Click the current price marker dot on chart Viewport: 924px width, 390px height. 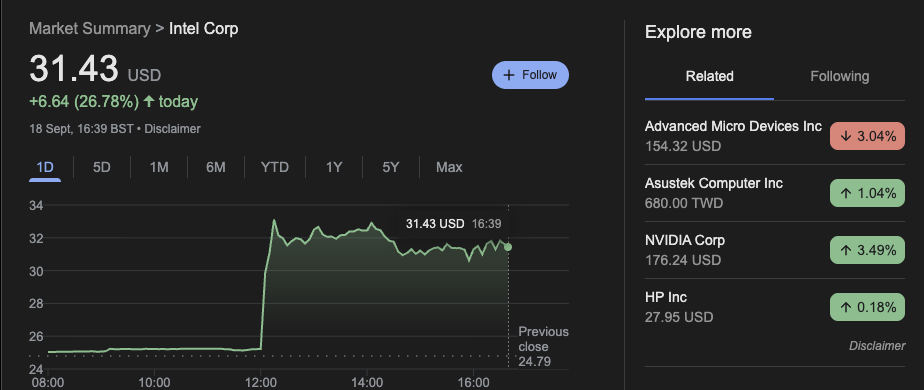[508, 247]
